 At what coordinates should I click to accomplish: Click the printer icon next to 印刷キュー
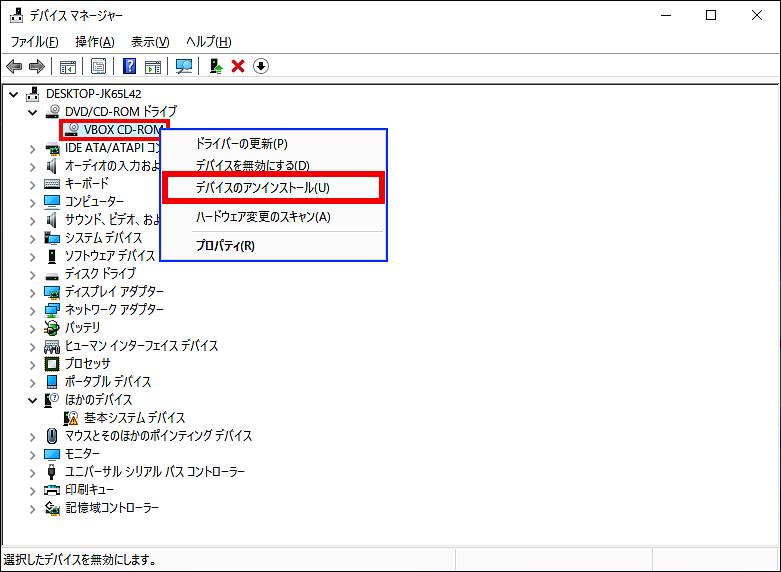[52, 490]
